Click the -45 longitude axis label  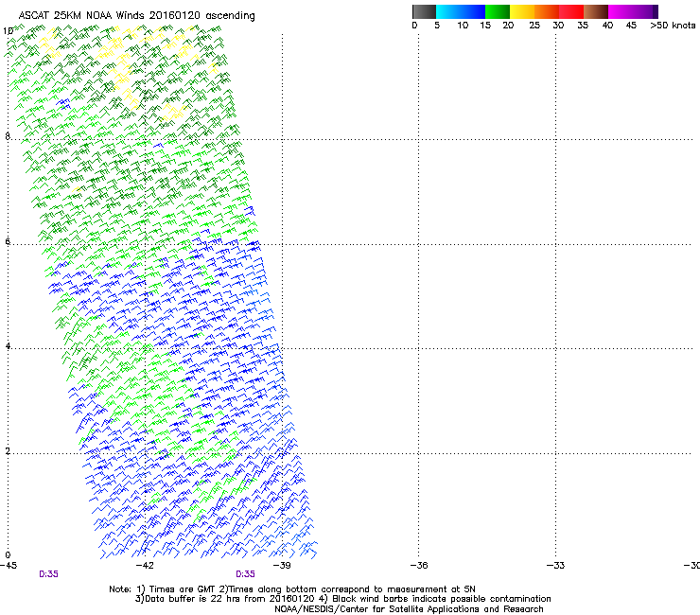pos(9,566)
